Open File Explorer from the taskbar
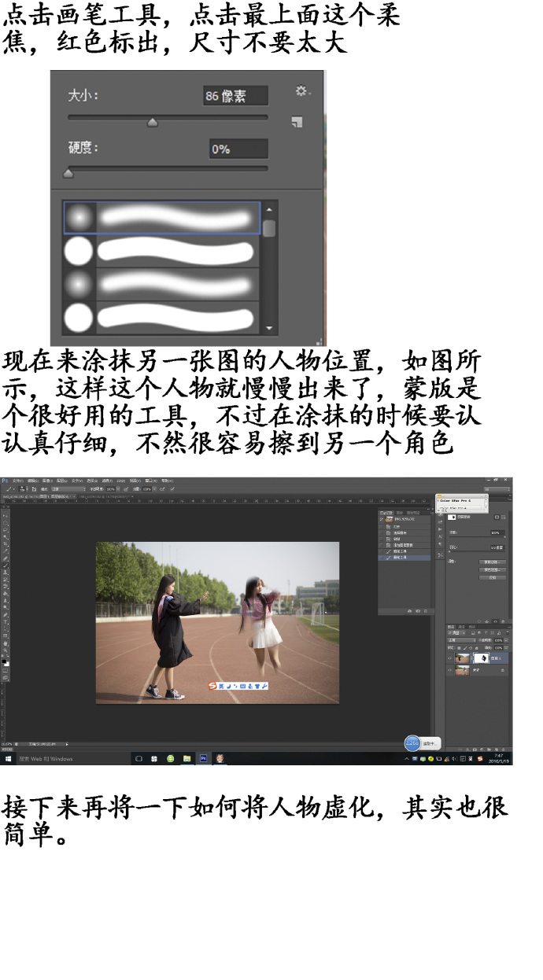543x980 pixels. [x=187, y=759]
